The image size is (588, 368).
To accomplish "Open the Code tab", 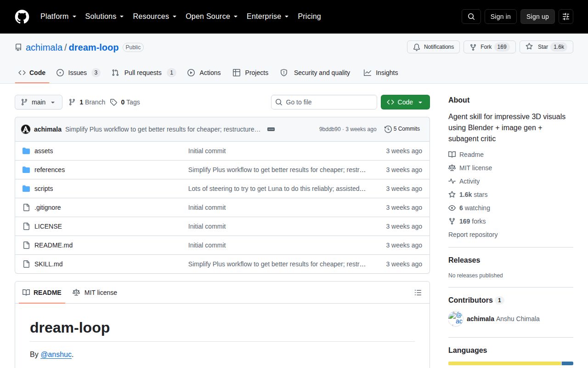I will [x=32, y=73].
